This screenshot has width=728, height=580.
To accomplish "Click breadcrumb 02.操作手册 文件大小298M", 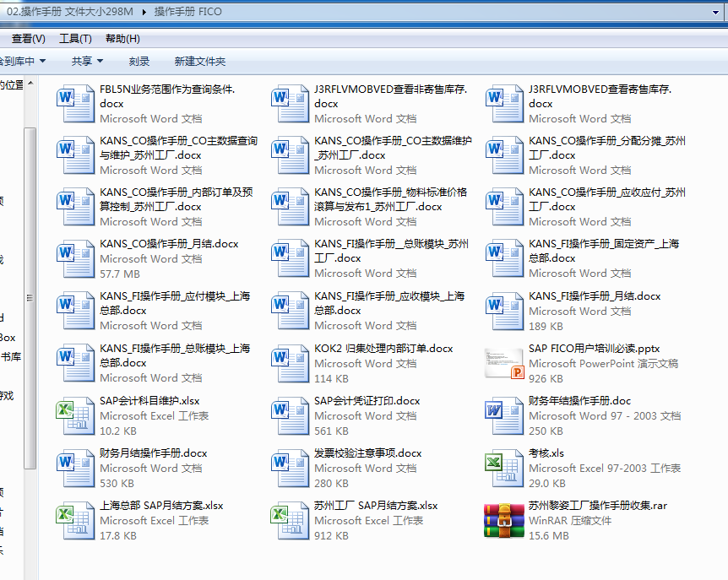I will [x=69, y=12].
